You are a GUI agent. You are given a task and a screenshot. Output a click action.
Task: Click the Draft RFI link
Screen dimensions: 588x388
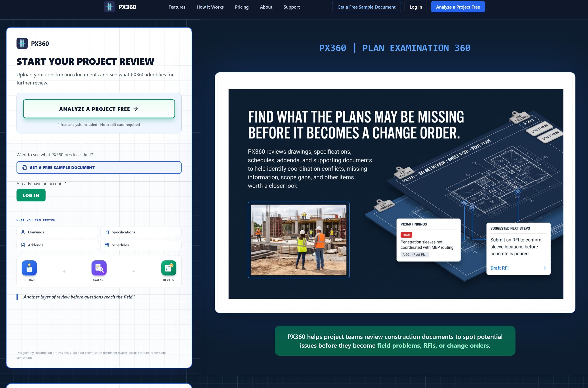click(499, 268)
